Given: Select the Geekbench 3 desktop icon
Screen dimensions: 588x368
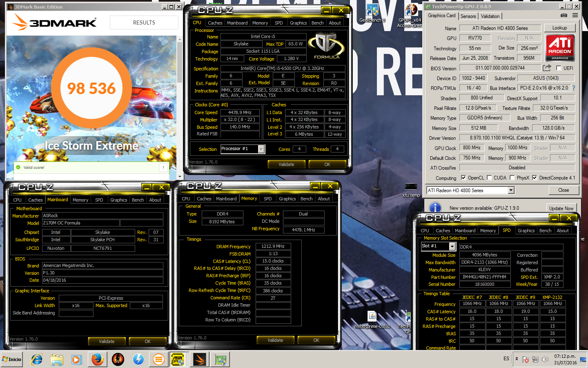Looking at the screenshot, I should point(372,13).
